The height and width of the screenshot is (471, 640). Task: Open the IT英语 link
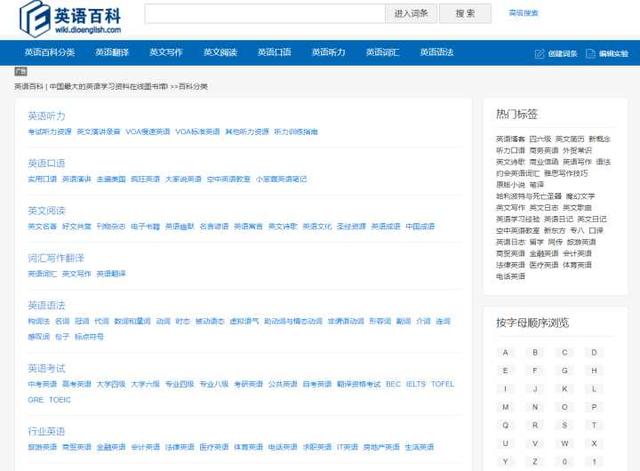click(347, 447)
